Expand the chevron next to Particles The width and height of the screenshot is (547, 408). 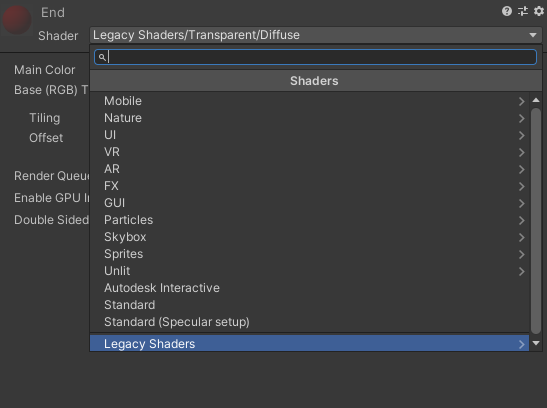(x=522, y=220)
